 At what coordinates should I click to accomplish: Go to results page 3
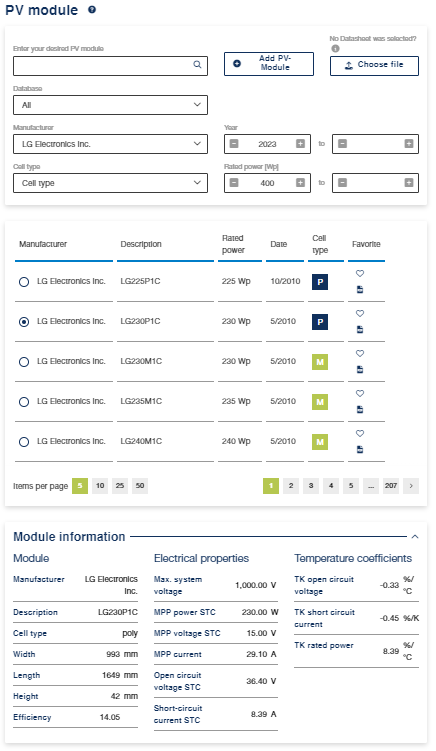click(311, 486)
